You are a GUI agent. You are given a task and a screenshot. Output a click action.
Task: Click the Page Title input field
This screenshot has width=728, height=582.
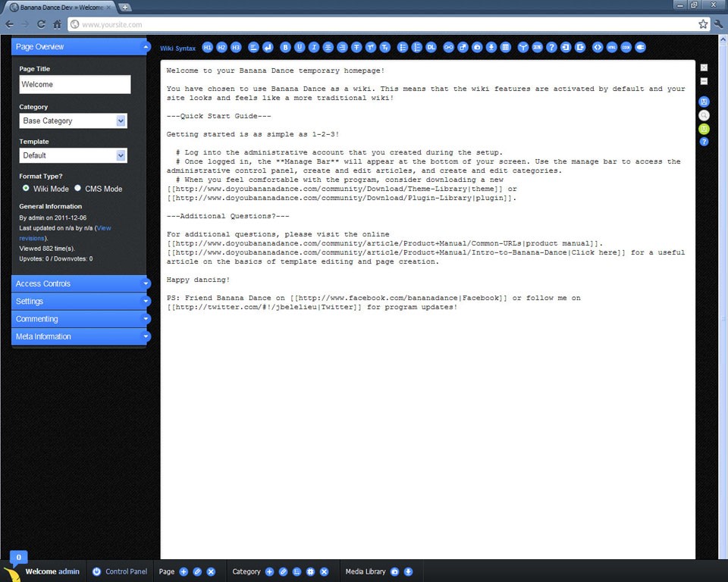(x=75, y=84)
